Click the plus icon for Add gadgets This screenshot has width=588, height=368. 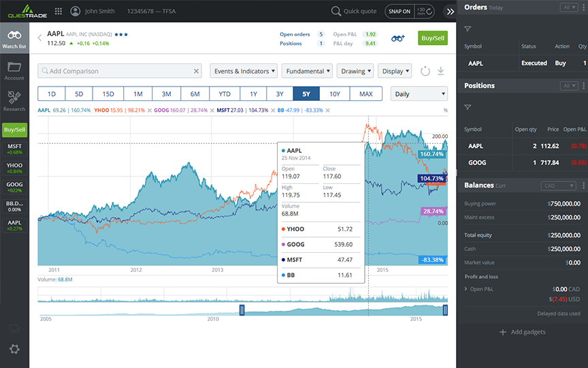click(x=503, y=332)
